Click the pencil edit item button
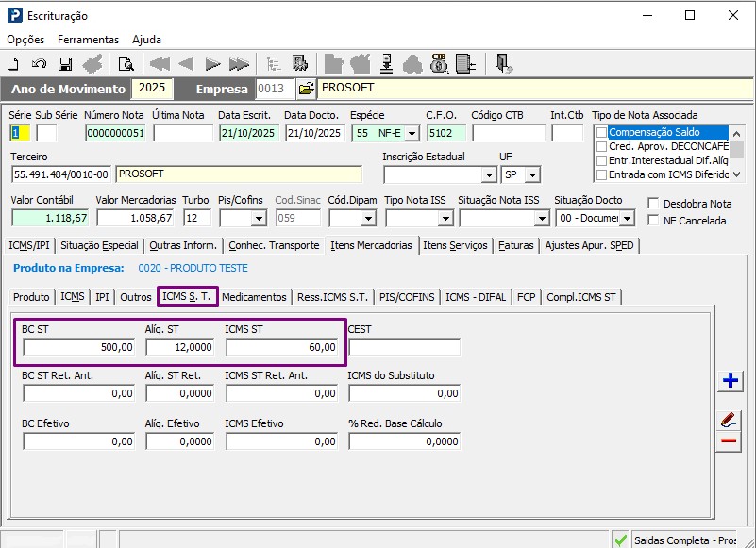756x548 pixels. (x=729, y=420)
